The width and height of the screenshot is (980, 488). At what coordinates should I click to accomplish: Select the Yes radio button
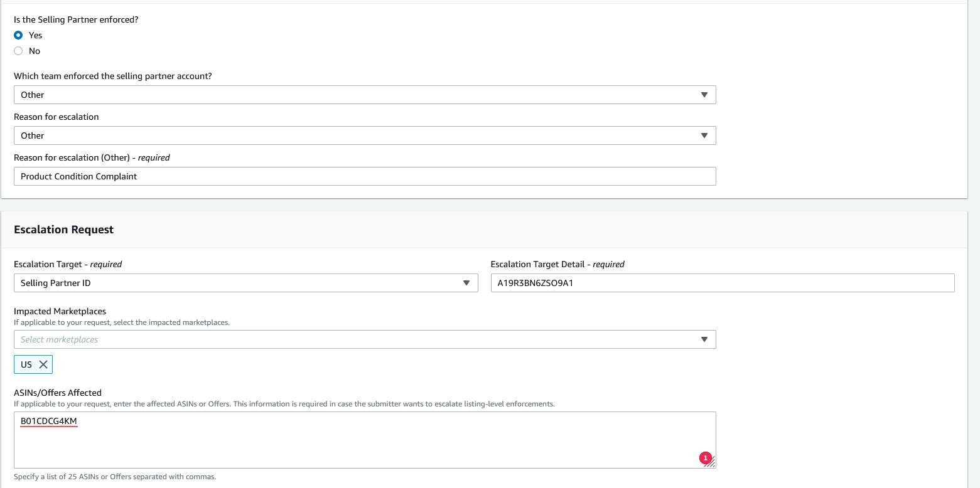tap(18, 35)
